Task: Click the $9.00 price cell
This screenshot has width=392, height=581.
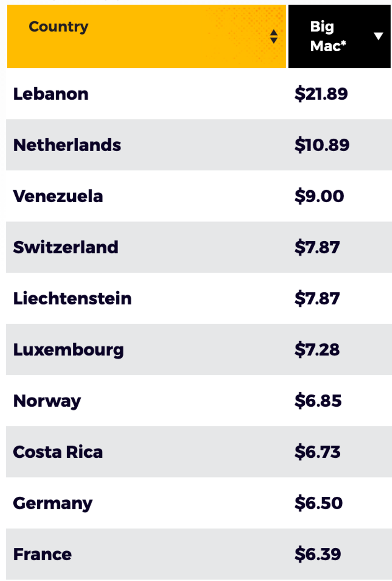Action: coord(319,196)
